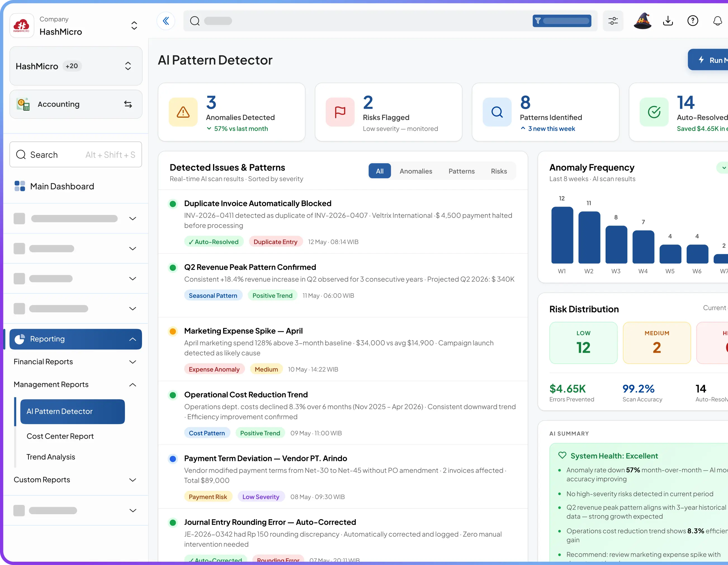Click the 57% vs last month indicator
The image size is (728, 565).
237,129
